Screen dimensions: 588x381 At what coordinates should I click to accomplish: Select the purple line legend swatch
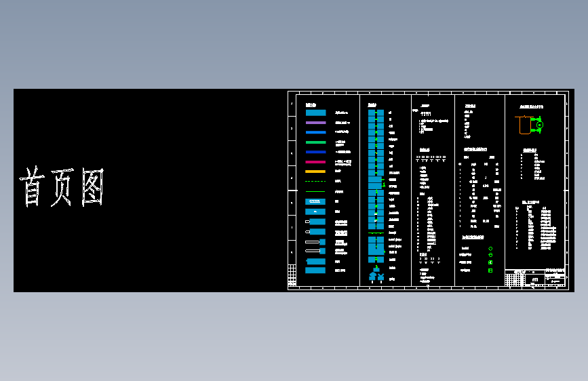click(316, 123)
